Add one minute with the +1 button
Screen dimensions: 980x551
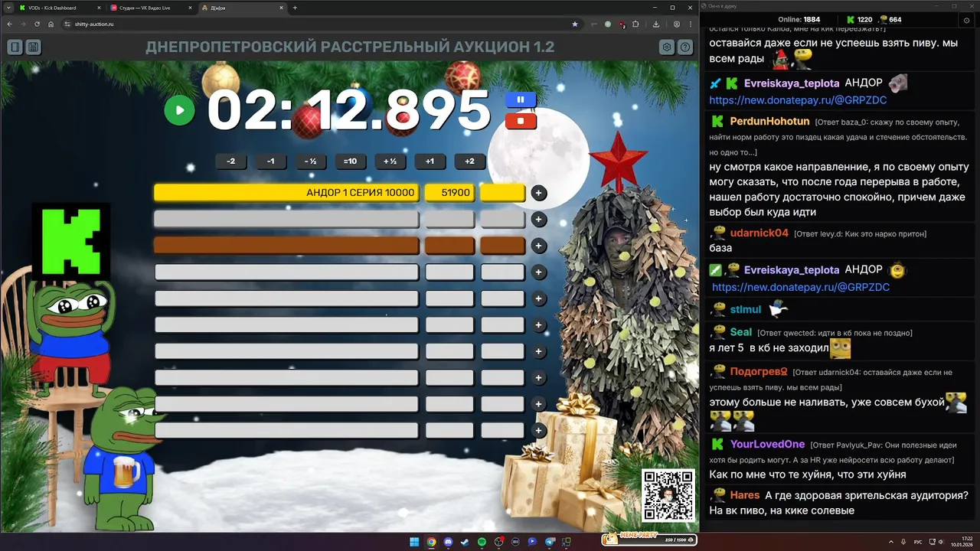[x=430, y=161]
